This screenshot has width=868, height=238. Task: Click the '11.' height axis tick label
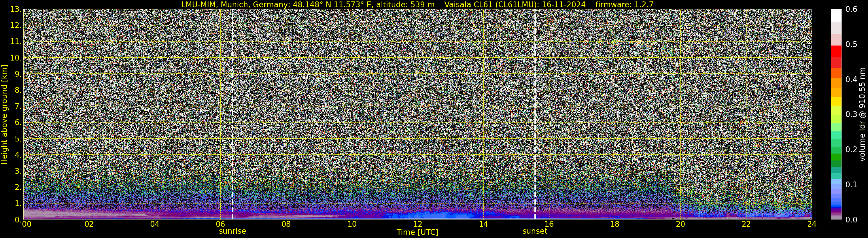[x=16, y=42]
